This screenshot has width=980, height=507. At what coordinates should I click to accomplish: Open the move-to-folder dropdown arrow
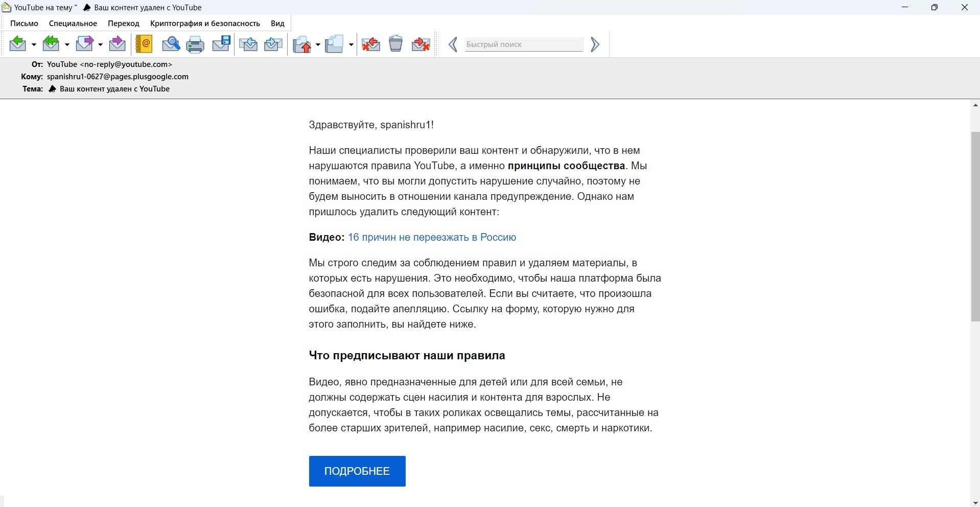[318, 45]
